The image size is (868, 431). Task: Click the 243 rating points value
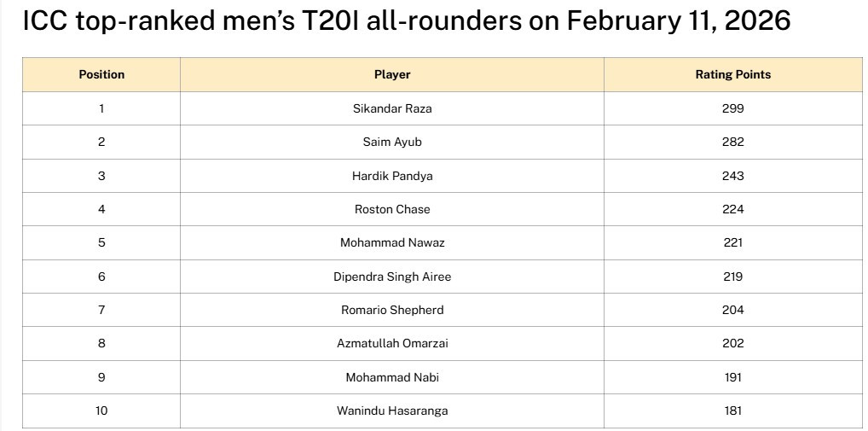[732, 176]
